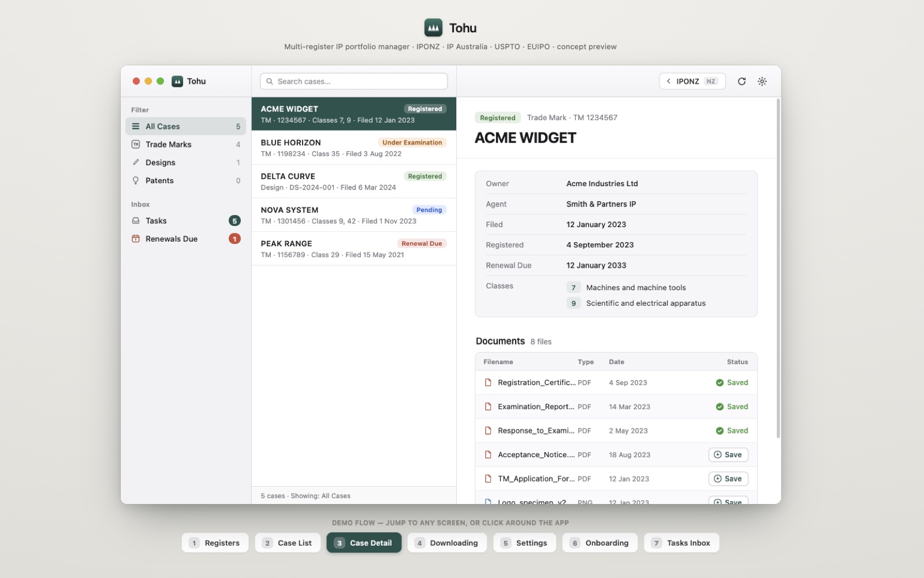
Task: Click the file icon for Acceptance_Notice...
Action: (x=488, y=455)
